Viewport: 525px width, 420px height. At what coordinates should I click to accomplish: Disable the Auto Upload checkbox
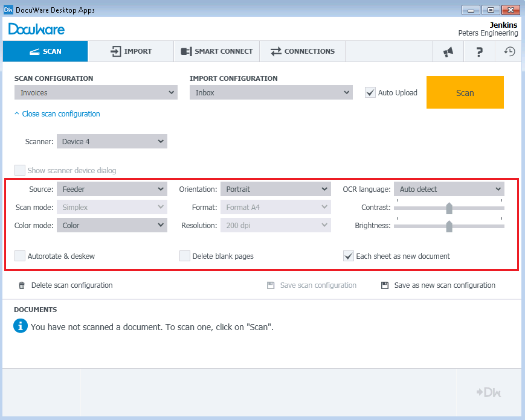click(x=370, y=92)
